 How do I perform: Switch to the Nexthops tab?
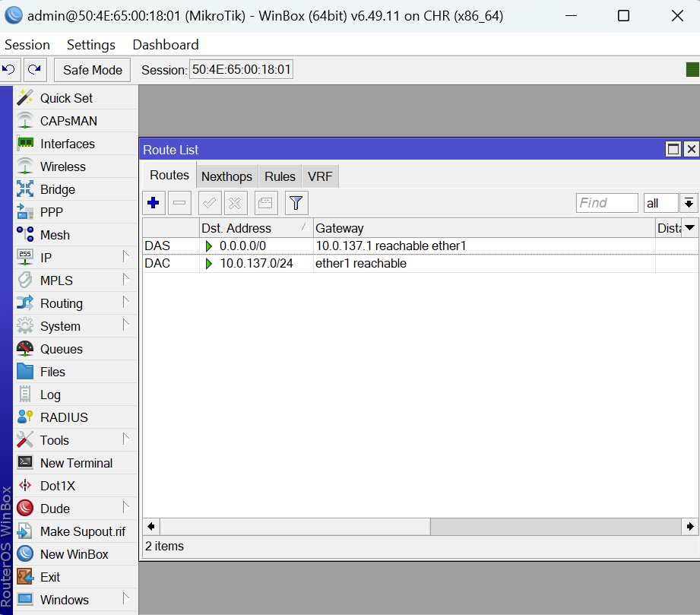pyautogui.click(x=226, y=176)
